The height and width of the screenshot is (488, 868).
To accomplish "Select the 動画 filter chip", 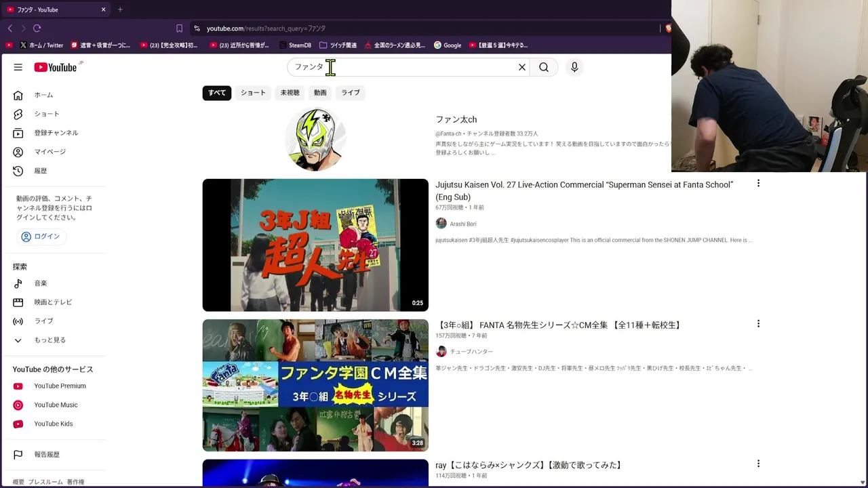I will tap(320, 93).
